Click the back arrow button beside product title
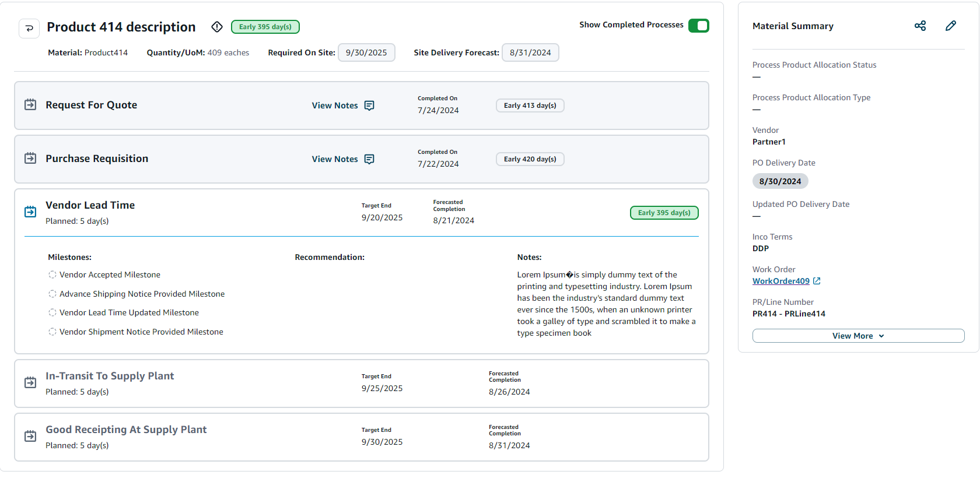 point(29,28)
